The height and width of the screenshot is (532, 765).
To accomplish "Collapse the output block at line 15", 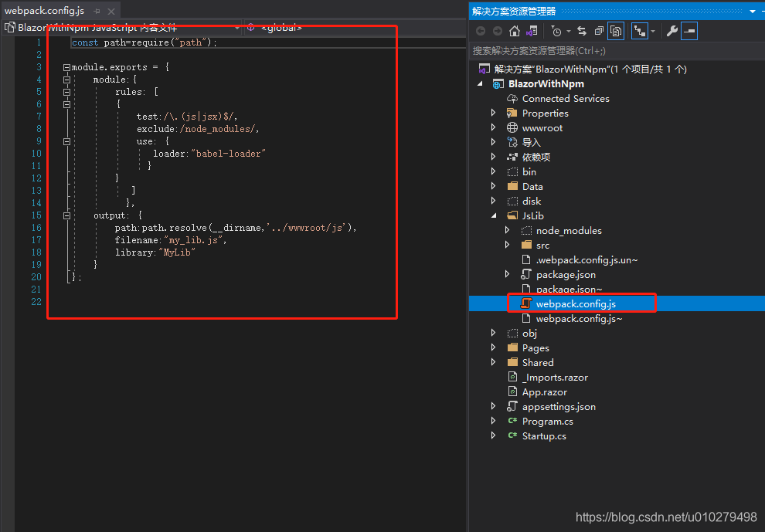I will click(66, 215).
